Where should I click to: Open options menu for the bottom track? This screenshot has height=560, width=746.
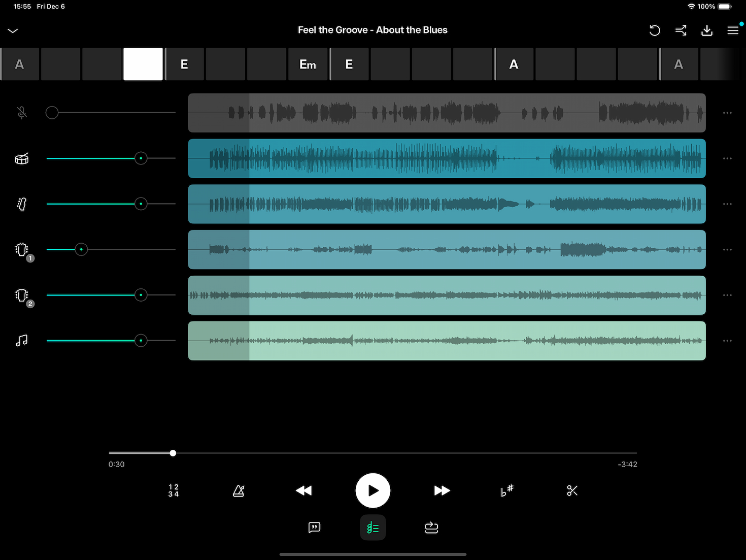[x=727, y=341]
